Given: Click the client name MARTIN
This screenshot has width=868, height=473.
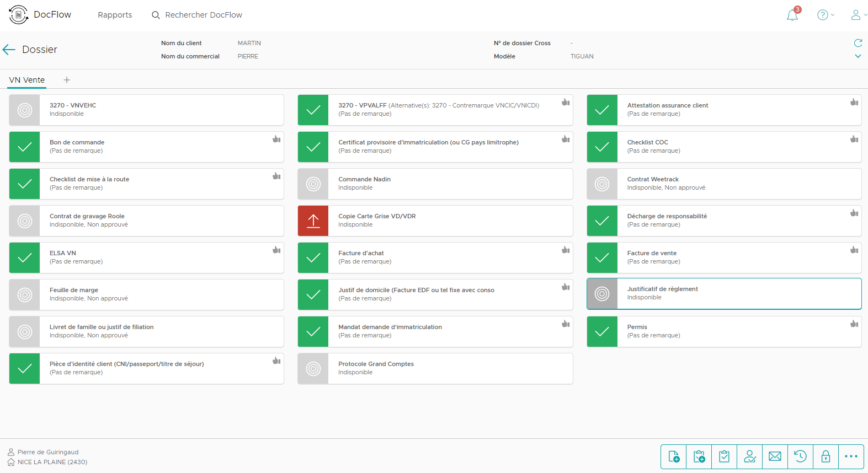Looking at the screenshot, I should pos(249,43).
